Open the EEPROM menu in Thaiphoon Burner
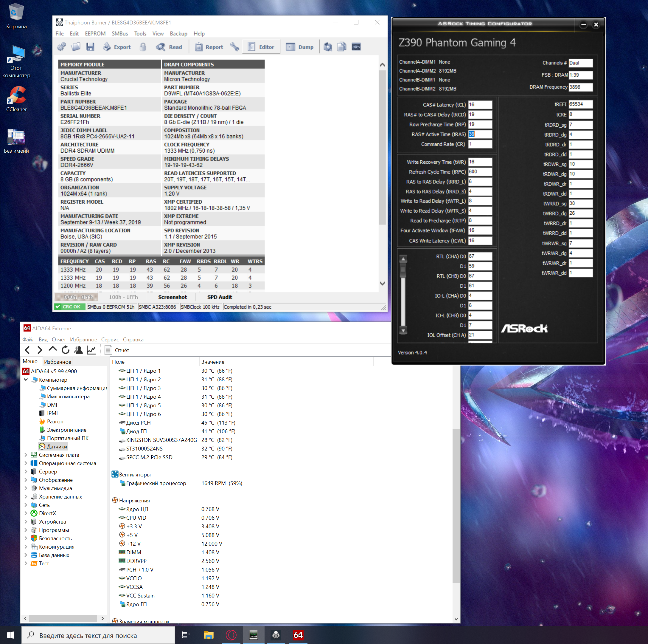 coord(95,34)
